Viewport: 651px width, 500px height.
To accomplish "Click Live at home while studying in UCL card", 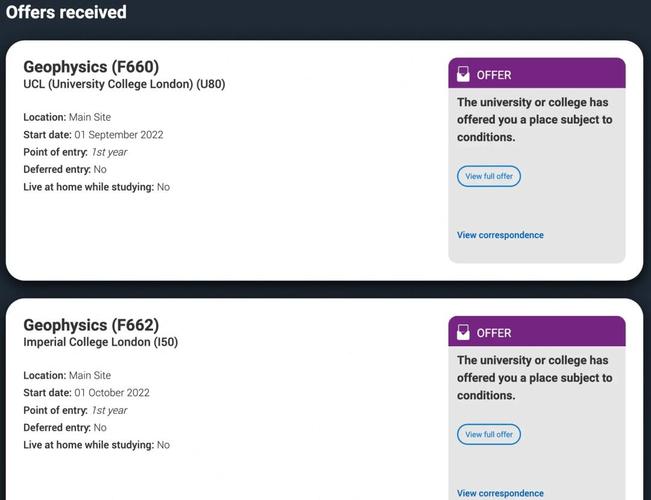I will coord(96,187).
